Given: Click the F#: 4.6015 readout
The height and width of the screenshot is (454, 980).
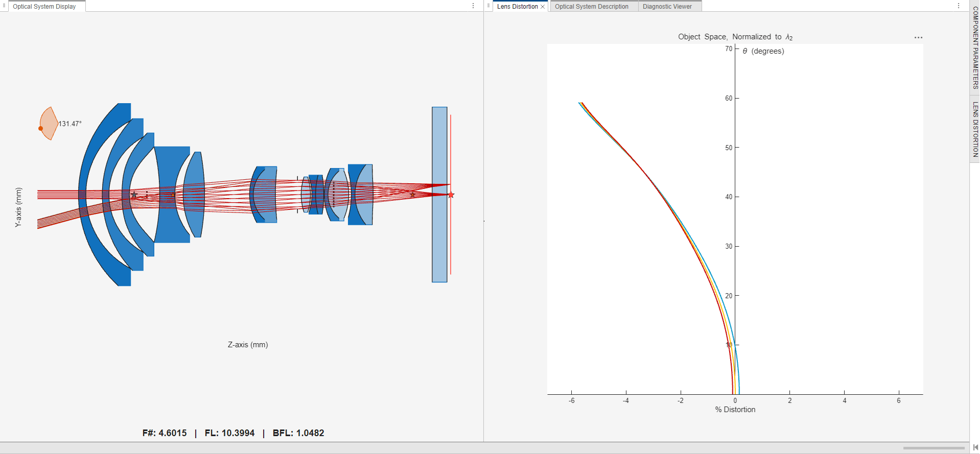Looking at the screenshot, I should (x=165, y=433).
